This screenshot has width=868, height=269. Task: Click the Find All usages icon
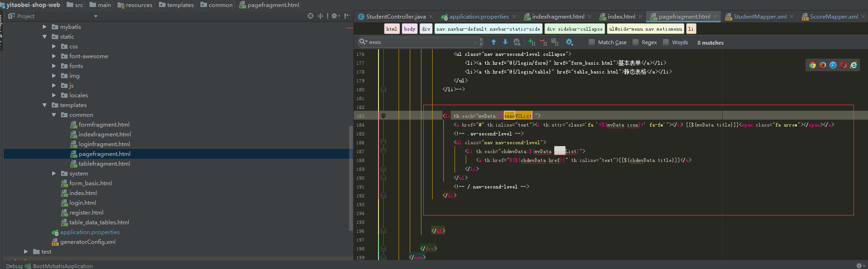click(x=517, y=42)
